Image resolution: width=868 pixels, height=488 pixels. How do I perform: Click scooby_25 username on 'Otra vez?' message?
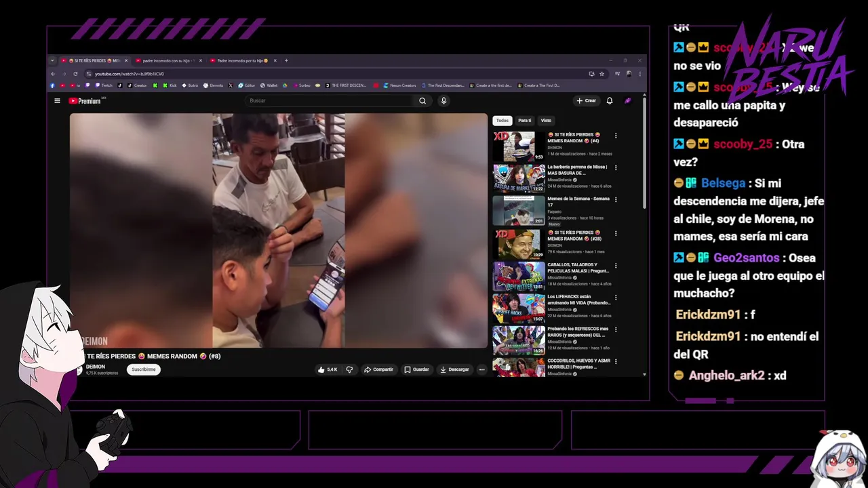click(743, 144)
